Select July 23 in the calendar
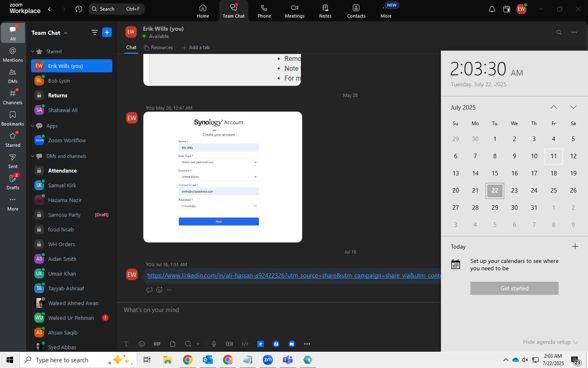The width and height of the screenshot is (588, 368). (514, 191)
